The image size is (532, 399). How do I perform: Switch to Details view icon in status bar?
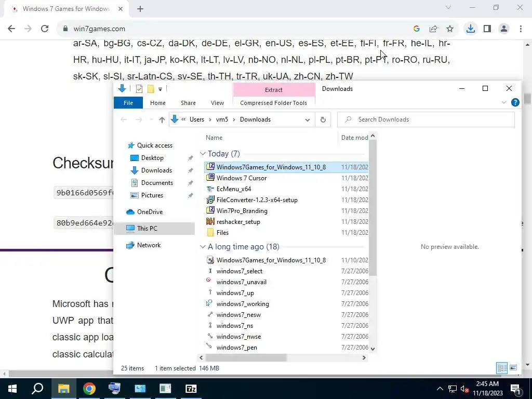502,368
